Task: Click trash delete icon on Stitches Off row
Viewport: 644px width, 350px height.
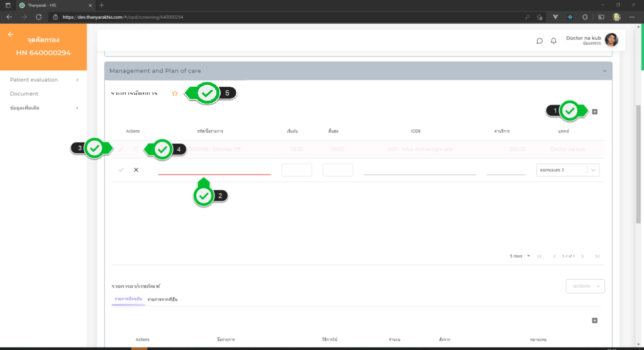Action: (x=136, y=150)
